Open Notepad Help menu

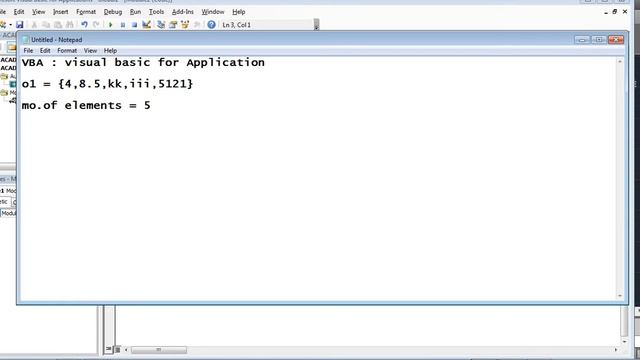coord(110,51)
